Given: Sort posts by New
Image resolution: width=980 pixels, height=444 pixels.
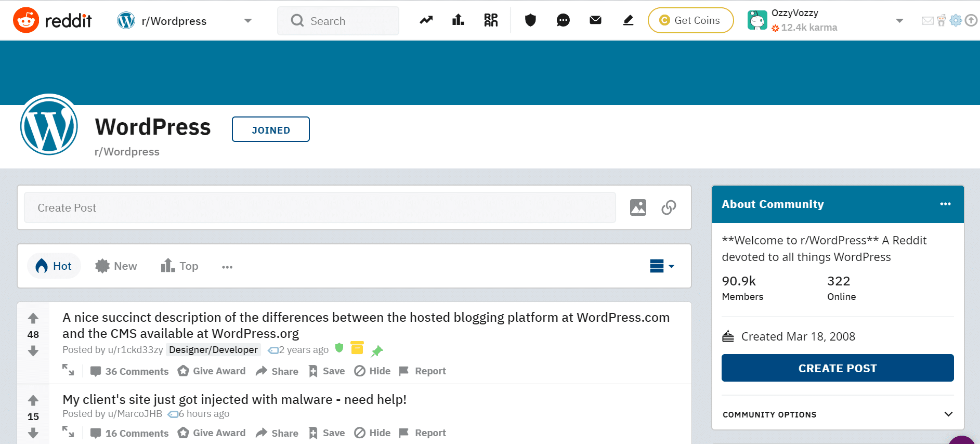Looking at the screenshot, I should [116, 266].
